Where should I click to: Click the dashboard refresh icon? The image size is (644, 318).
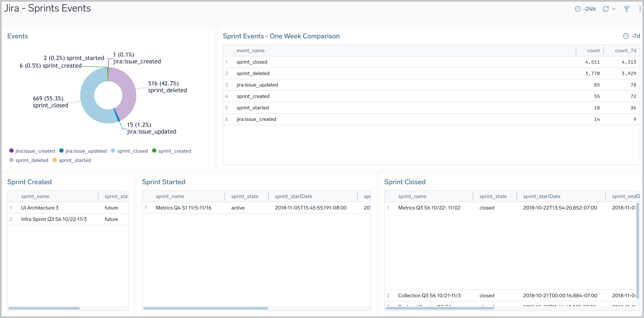606,9
